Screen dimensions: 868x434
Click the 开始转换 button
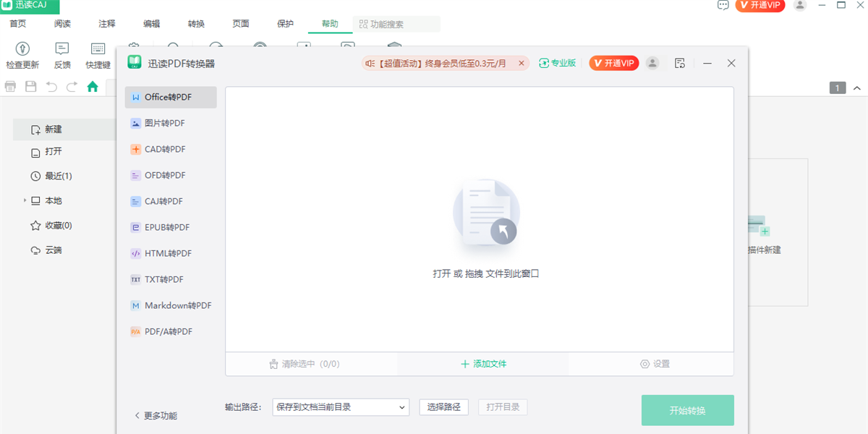click(688, 410)
